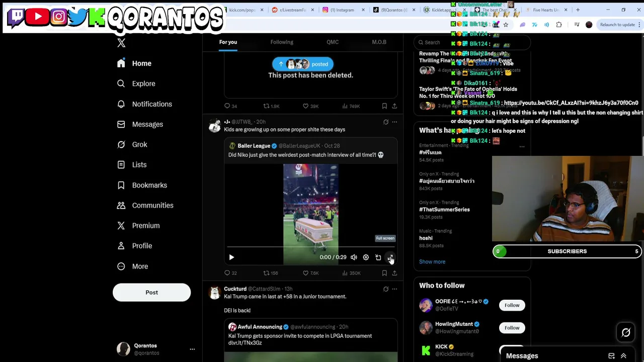Open the hoshi music trend
The height and width of the screenshot is (362, 644).
tap(426, 238)
